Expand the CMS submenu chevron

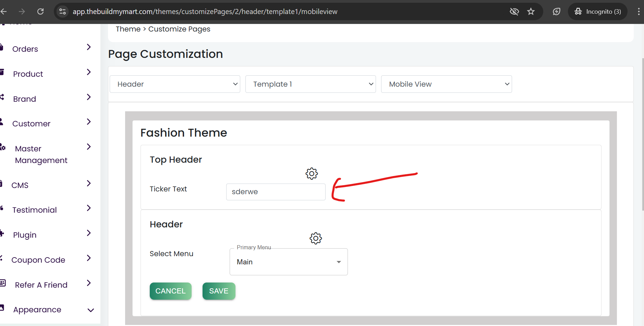(89, 183)
